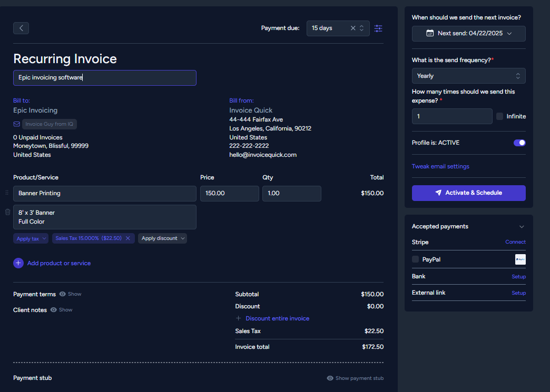Click the Los Angeles, California, 90212 line
This screenshot has width=550, height=392.
point(270,128)
